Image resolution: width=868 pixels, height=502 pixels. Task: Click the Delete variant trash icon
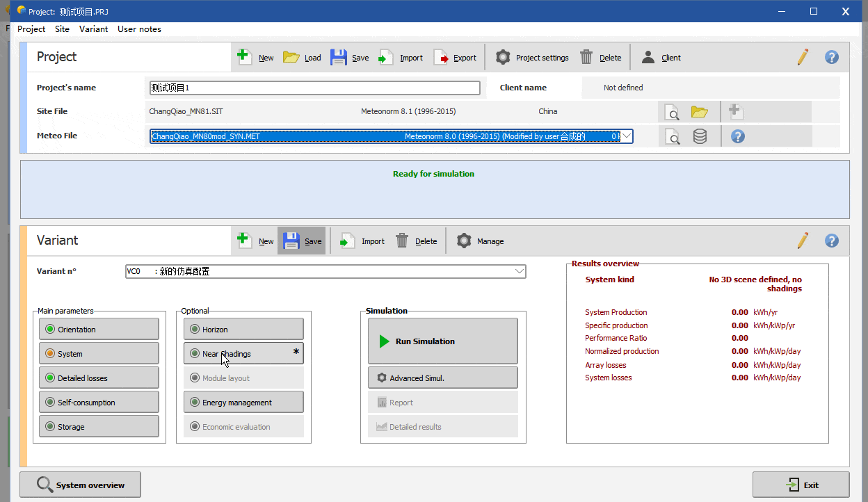[402, 241]
